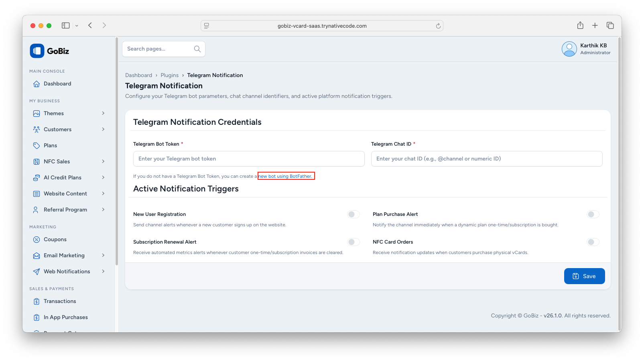Go to Plugins breadcrumb link
644x362 pixels.
click(170, 75)
